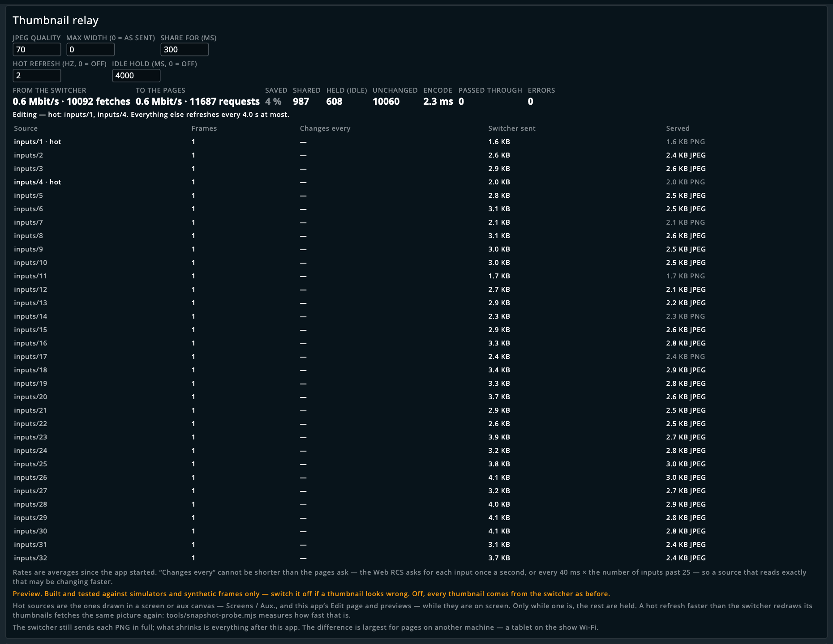Click the Max Width input field
This screenshot has height=644, width=833.
90,50
